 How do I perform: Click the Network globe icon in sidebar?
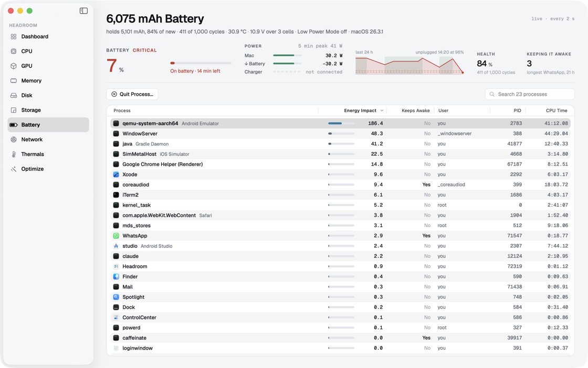pyautogui.click(x=14, y=139)
